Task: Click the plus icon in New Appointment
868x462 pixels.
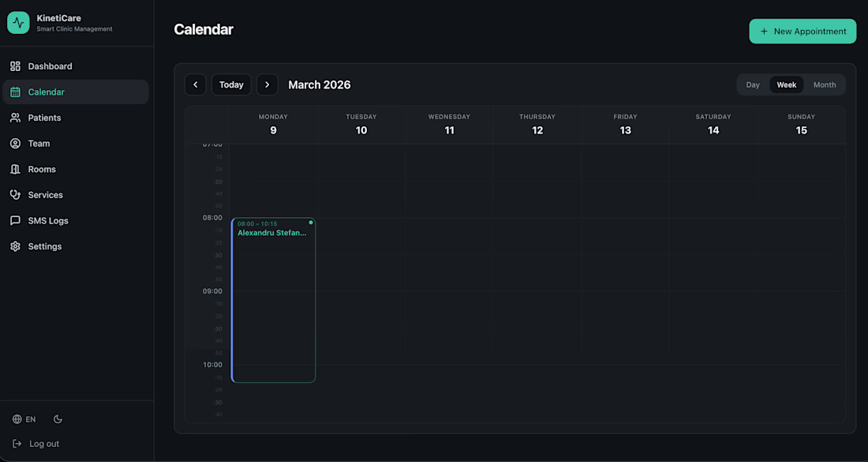Action: 764,32
